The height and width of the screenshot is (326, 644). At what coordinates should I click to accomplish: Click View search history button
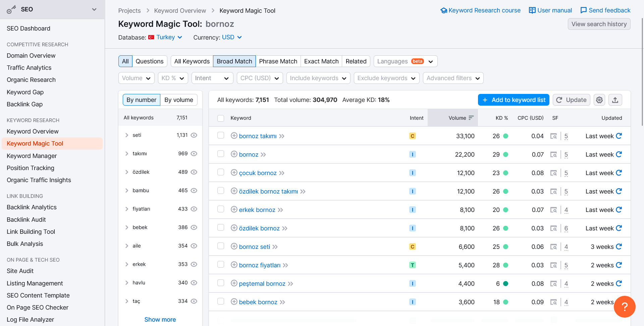[x=599, y=24]
